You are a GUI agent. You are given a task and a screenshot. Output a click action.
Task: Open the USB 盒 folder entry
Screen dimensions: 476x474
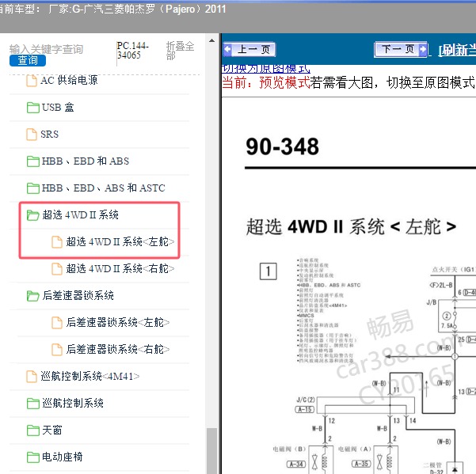pos(58,108)
